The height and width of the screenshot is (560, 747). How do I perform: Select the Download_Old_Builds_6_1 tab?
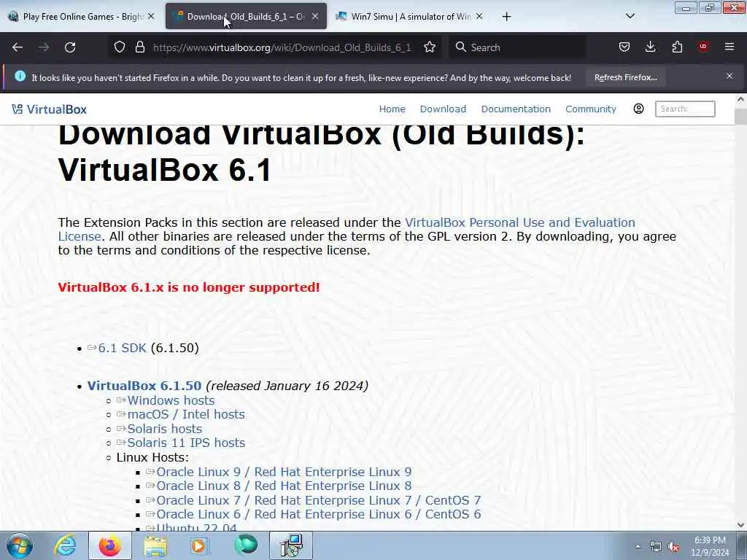click(x=246, y=16)
